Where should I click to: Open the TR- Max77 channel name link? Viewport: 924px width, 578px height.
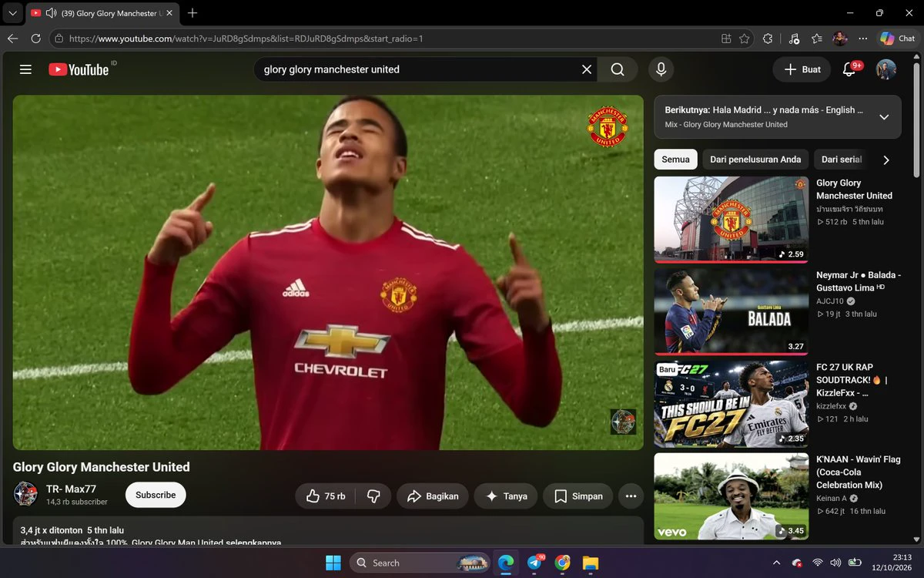coord(71,489)
